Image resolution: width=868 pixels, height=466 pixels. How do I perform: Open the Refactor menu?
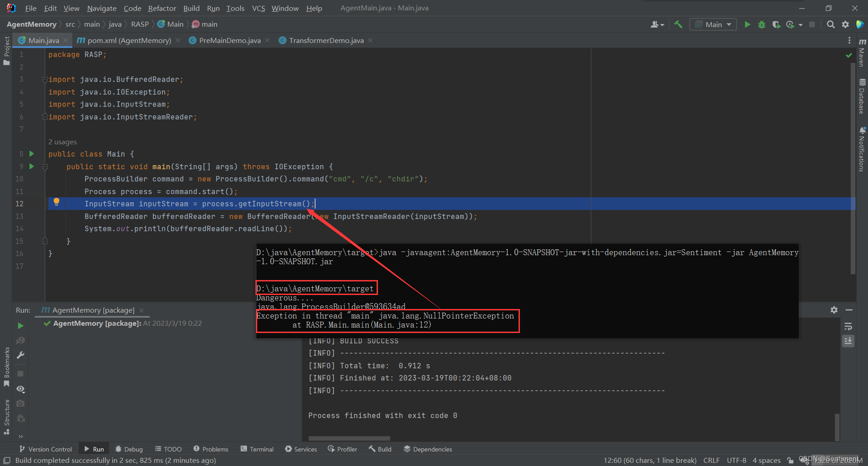click(162, 8)
